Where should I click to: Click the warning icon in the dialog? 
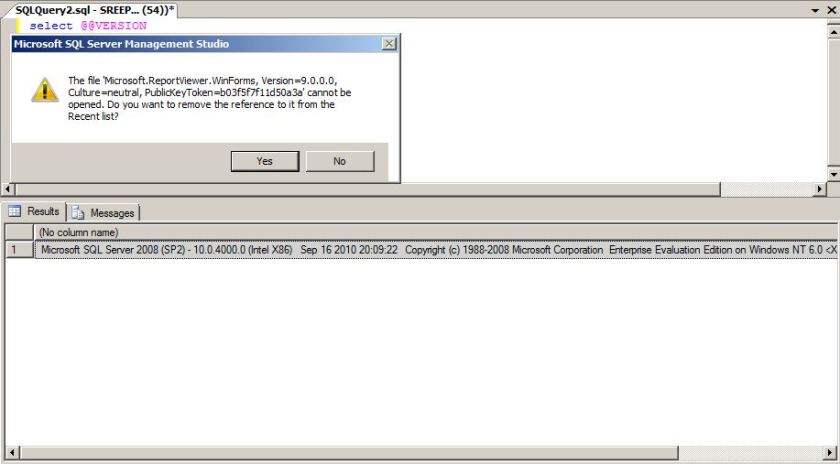pyautogui.click(x=44, y=89)
